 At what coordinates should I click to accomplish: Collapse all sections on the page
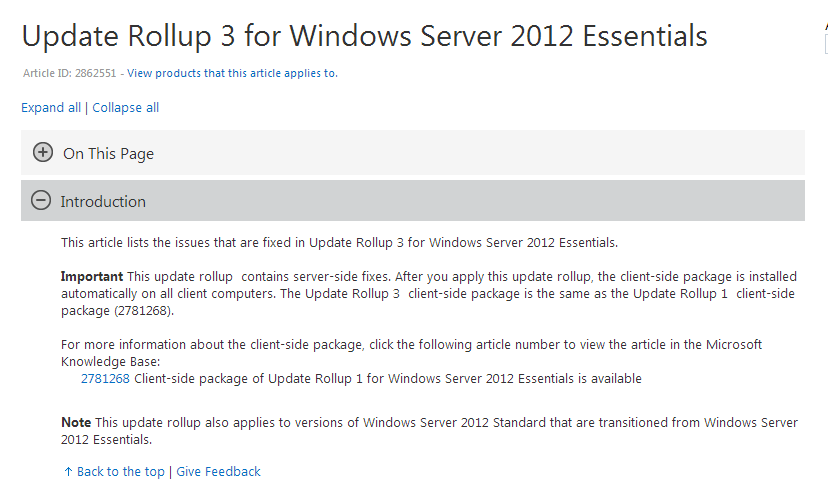126,108
